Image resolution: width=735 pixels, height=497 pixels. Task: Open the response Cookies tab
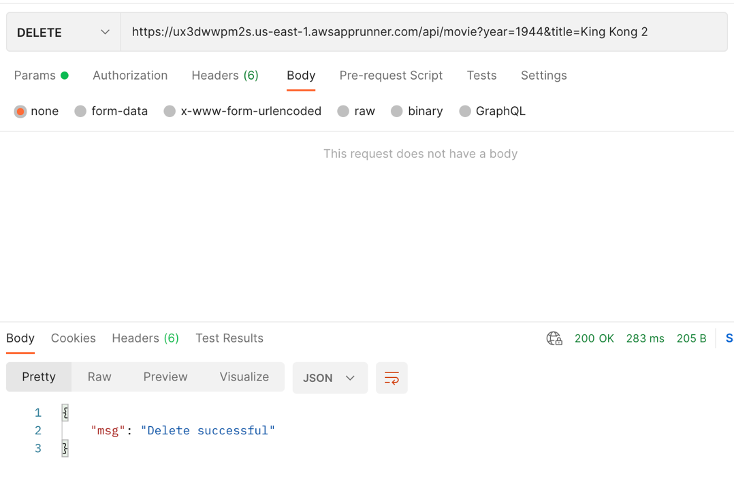click(73, 338)
